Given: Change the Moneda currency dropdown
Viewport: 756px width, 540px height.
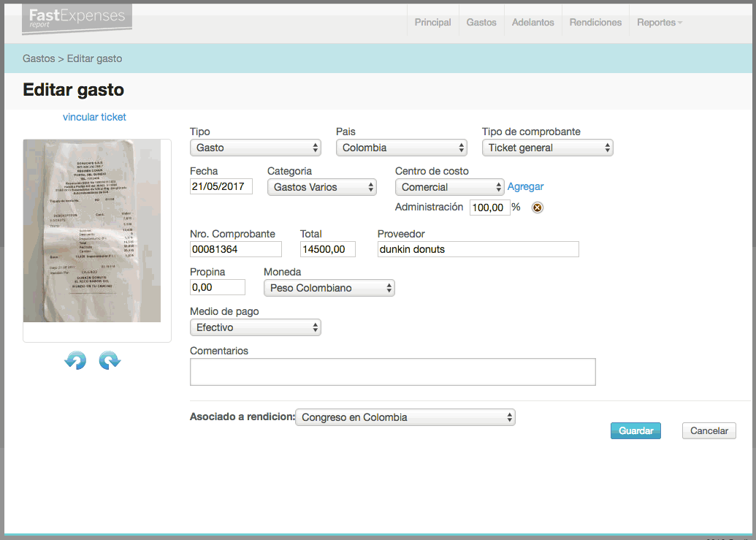Looking at the screenshot, I should [x=329, y=288].
